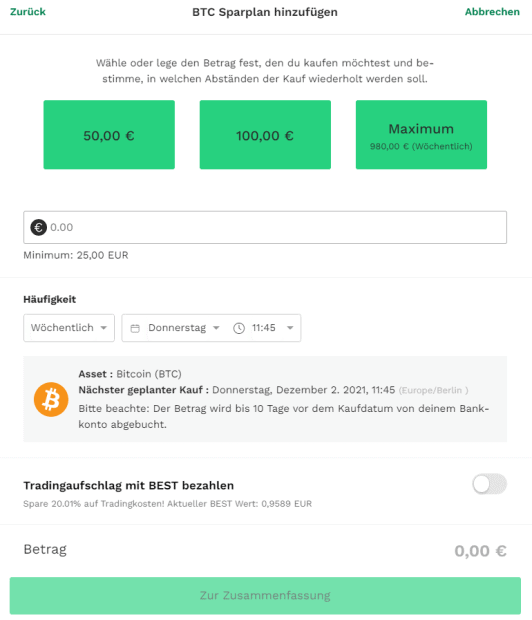Go back using the Zurück link

pos(28,12)
